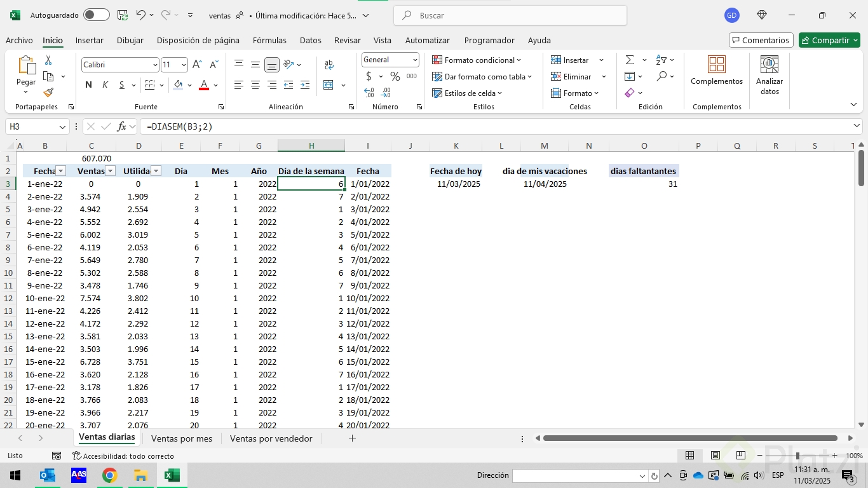Open the General number format dropdown

[x=415, y=60]
